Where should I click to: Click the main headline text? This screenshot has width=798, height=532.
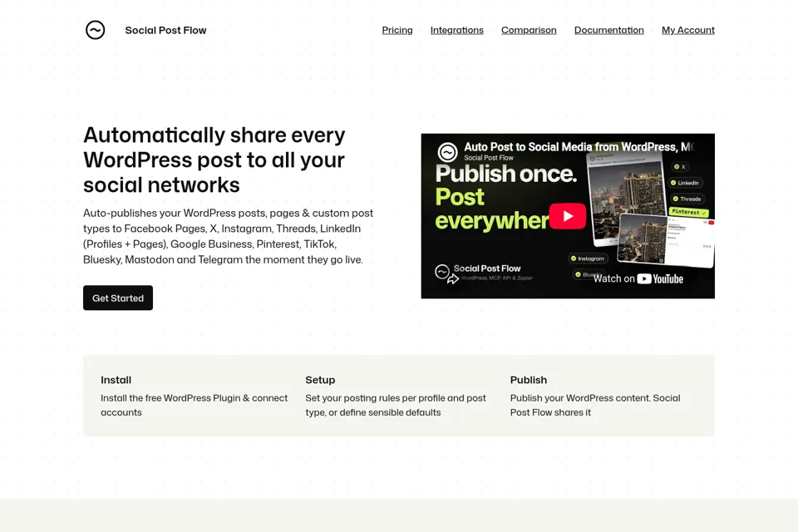click(214, 160)
